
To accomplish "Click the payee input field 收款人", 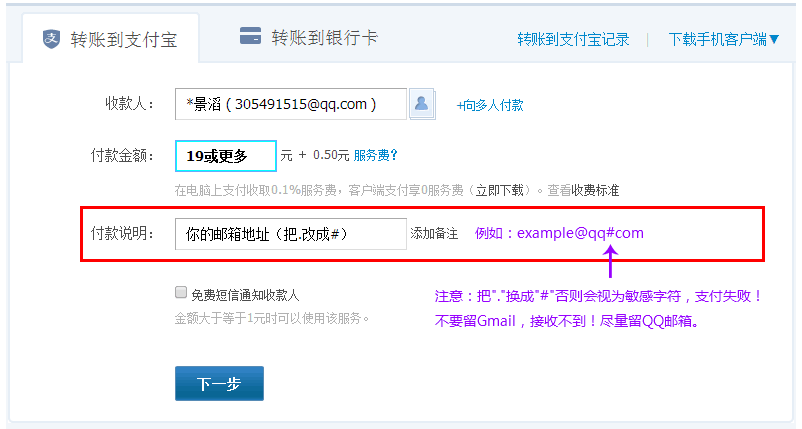I will click(291, 104).
